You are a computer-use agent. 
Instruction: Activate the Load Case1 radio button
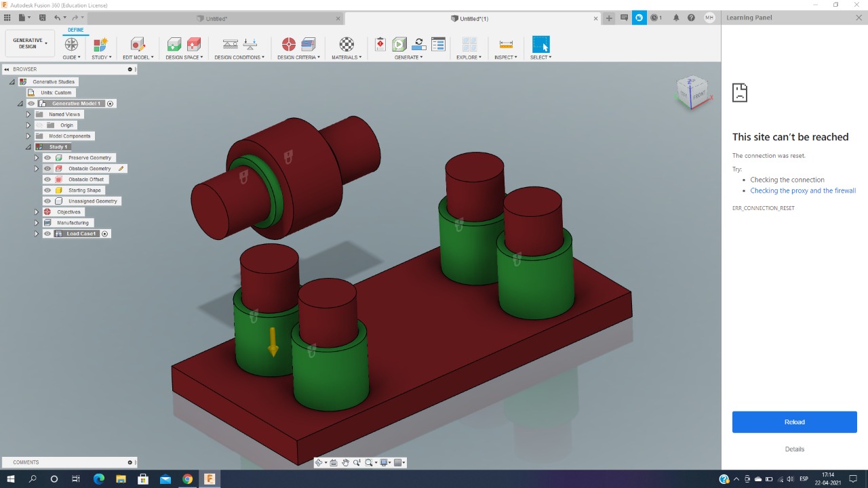104,234
